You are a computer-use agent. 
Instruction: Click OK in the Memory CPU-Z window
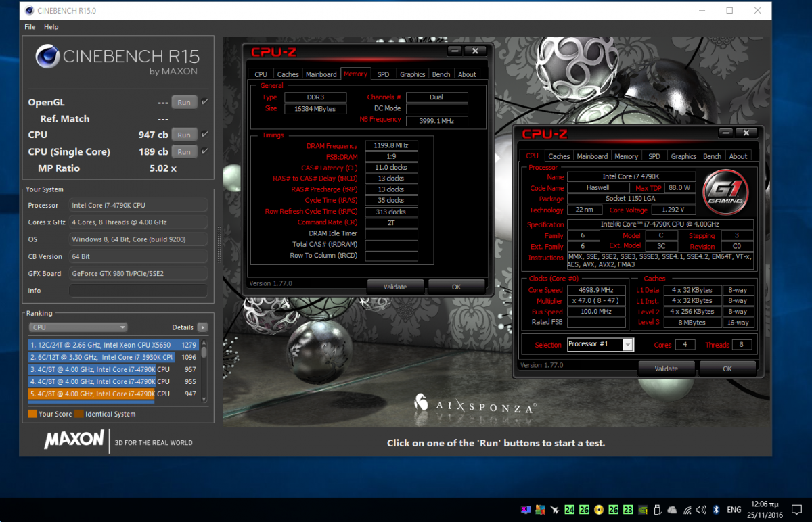click(x=456, y=287)
